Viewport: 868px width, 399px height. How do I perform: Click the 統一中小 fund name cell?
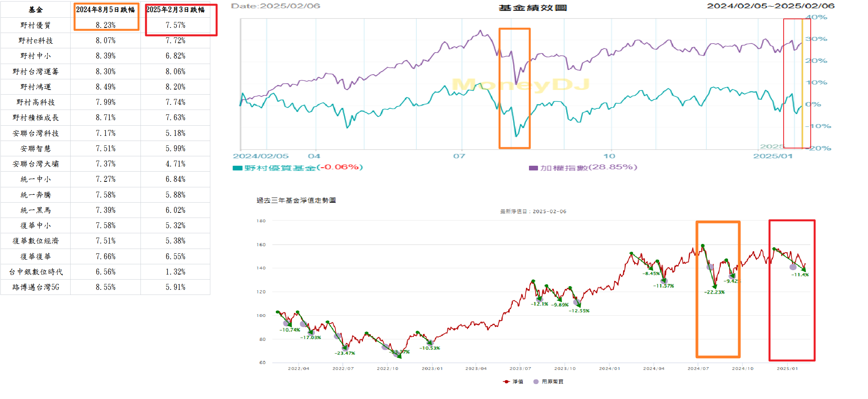click(35, 179)
